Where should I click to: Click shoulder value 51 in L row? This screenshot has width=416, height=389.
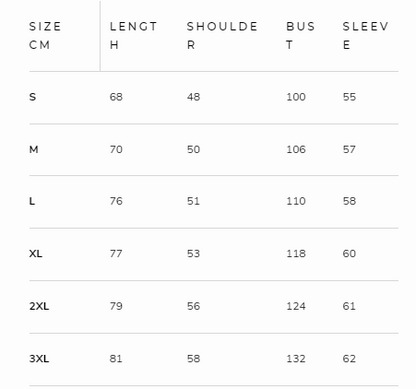[193, 201]
